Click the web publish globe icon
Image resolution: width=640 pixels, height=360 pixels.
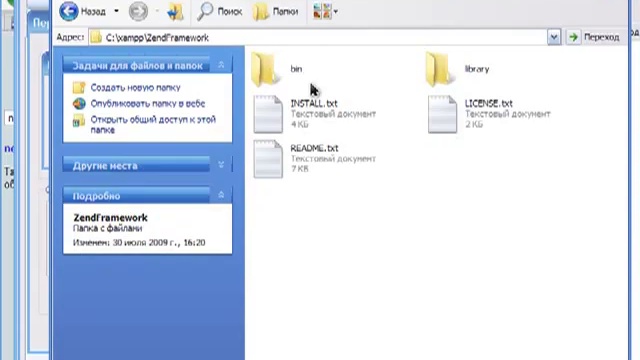click(x=79, y=104)
